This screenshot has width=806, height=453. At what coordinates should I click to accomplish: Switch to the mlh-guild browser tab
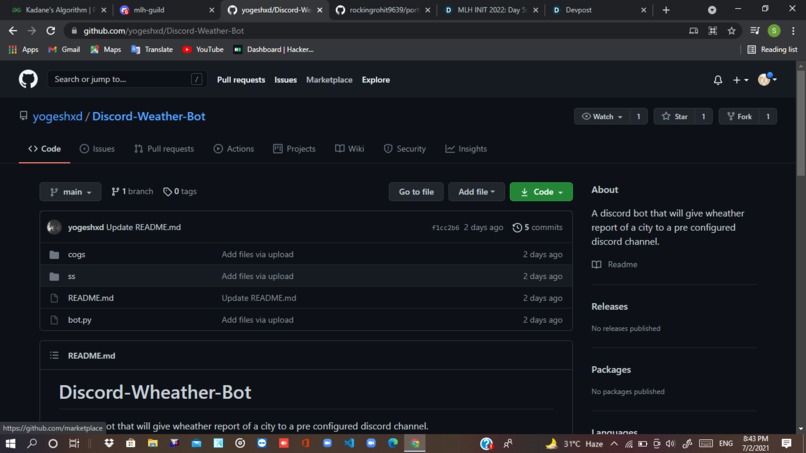167,10
